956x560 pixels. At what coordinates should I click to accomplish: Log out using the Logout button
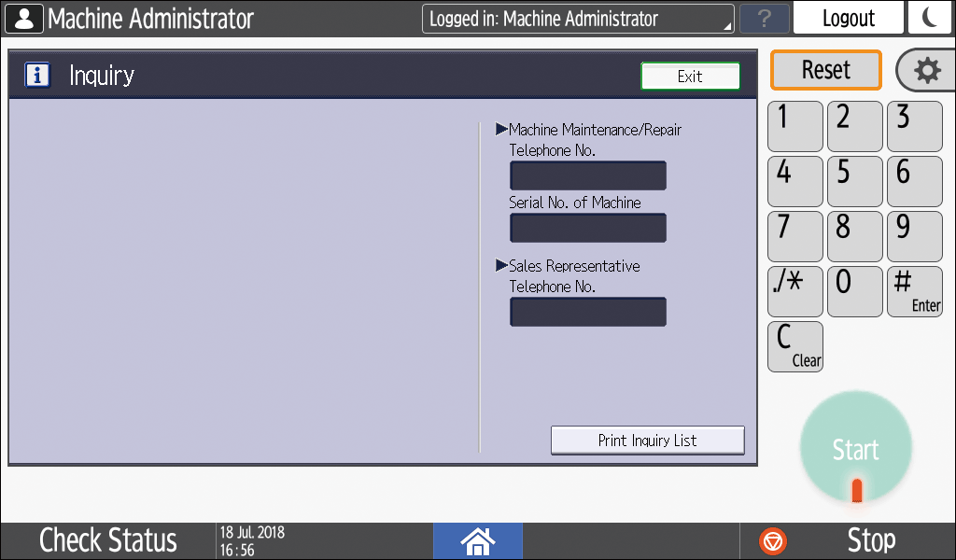click(x=848, y=19)
